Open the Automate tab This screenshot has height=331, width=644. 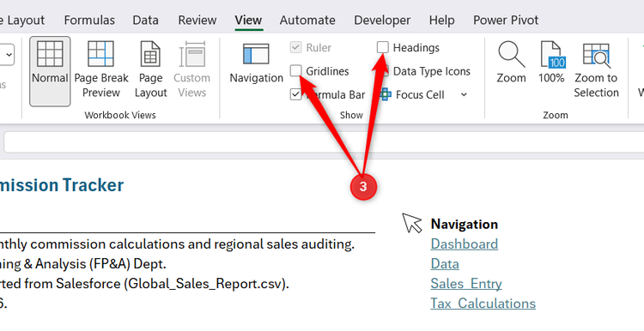(307, 20)
